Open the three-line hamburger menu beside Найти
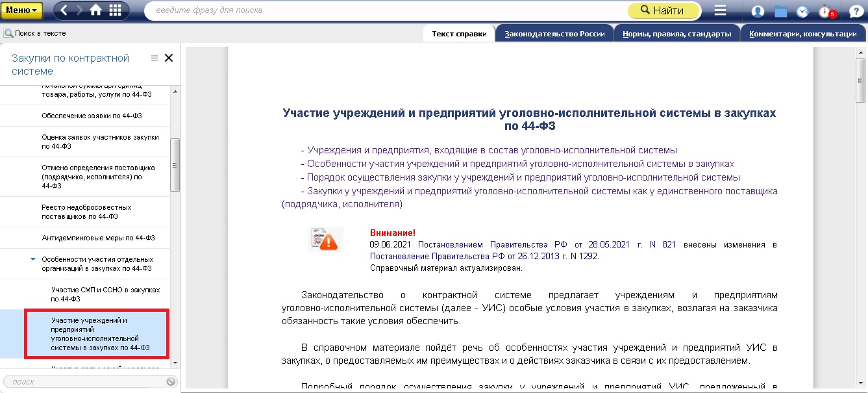Image resolution: width=868 pixels, height=393 pixels. [720, 10]
